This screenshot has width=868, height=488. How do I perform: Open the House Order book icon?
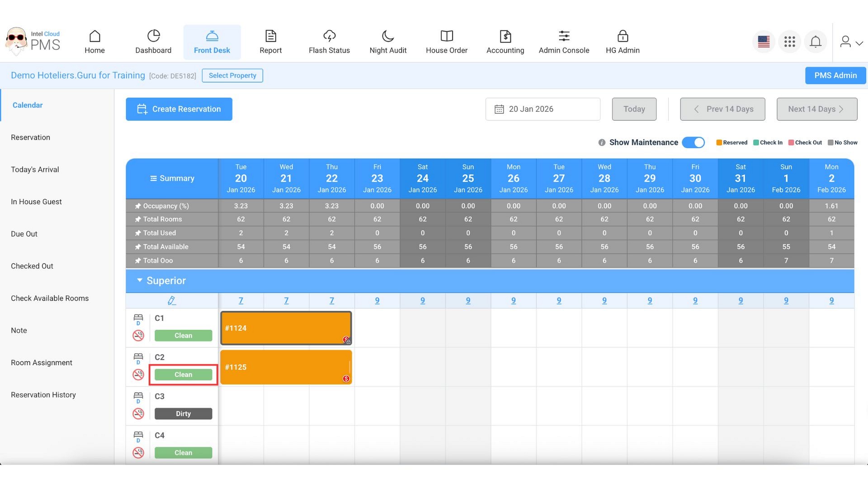pyautogui.click(x=446, y=36)
